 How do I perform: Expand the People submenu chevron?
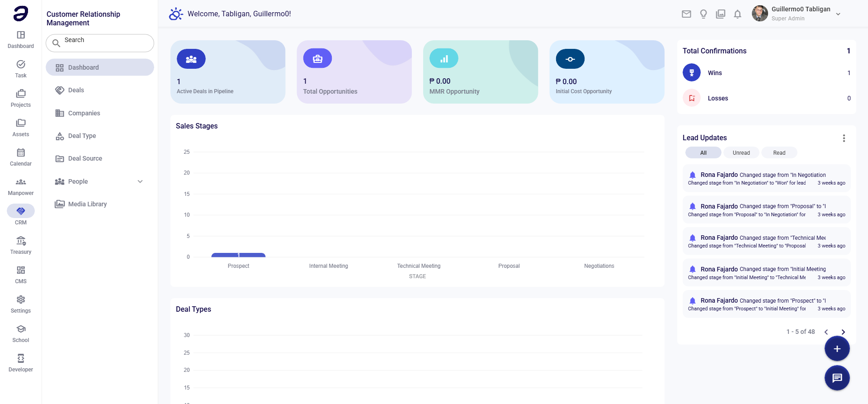tap(140, 181)
